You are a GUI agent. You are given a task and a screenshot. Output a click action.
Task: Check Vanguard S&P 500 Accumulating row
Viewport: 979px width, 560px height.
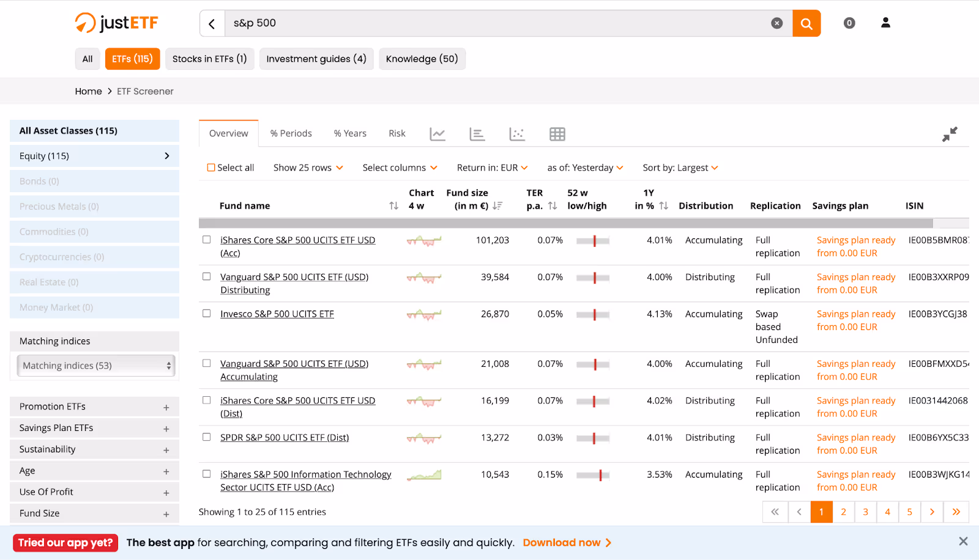click(207, 363)
